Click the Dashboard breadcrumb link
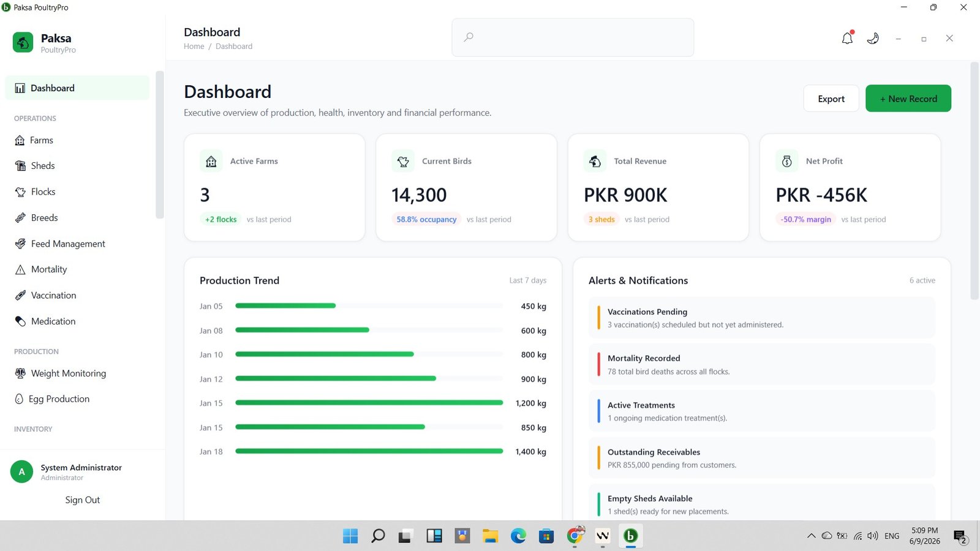 click(x=234, y=47)
